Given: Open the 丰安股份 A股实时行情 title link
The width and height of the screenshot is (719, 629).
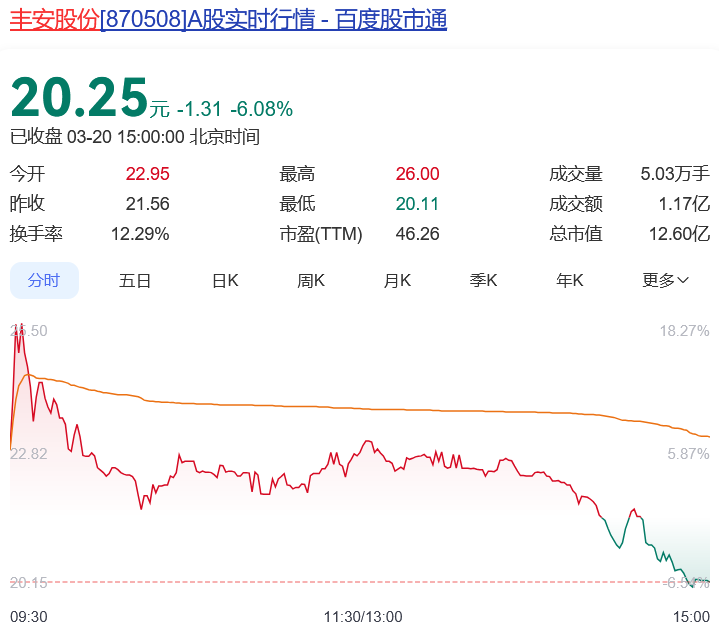Looking at the screenshot, I should (x=228, y=19).
